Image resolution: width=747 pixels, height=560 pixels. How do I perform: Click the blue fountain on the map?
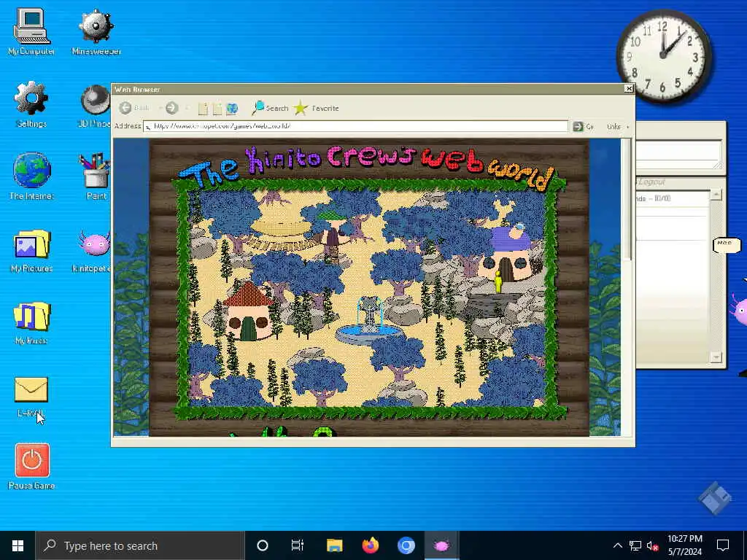coord(369,321)
